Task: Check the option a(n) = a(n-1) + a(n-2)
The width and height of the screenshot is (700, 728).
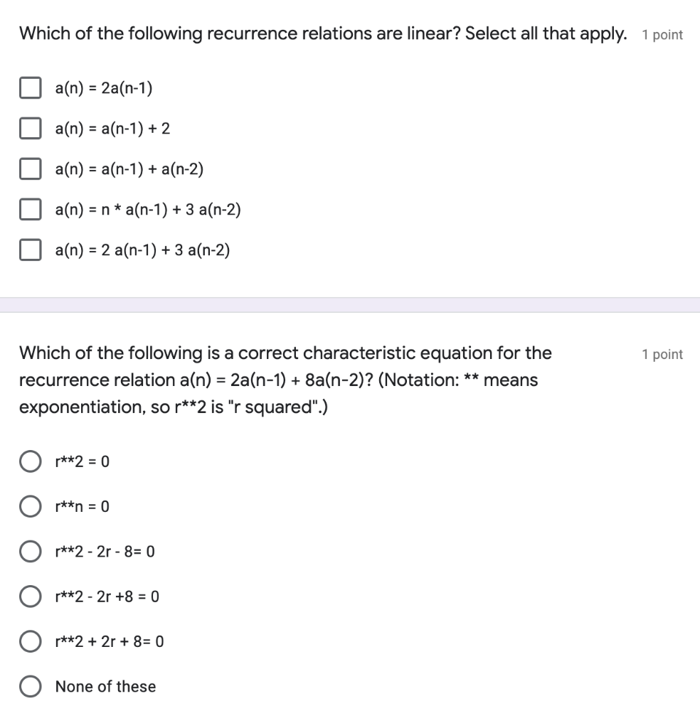Action: [x=30, y=168]
